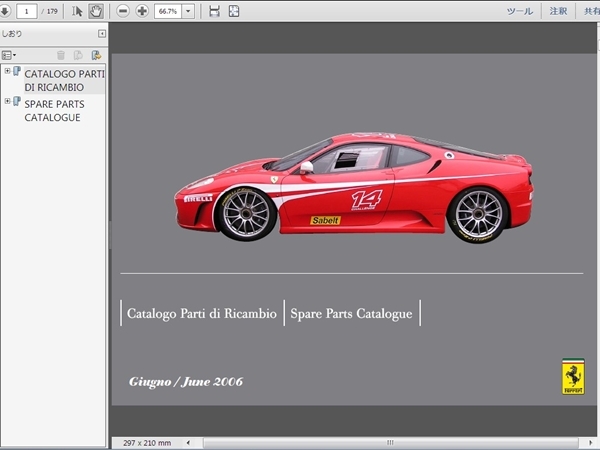
Task: Select the fit width scrolling icon
Action: [x=215, y=11]
